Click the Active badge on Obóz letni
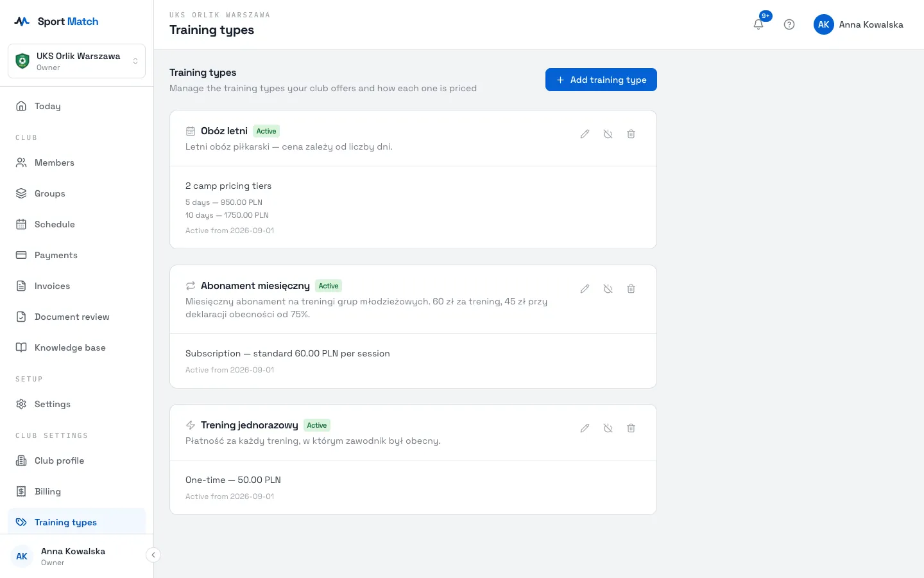The height and width of the screenshot is (578, 924). click(x=266, y=131)
